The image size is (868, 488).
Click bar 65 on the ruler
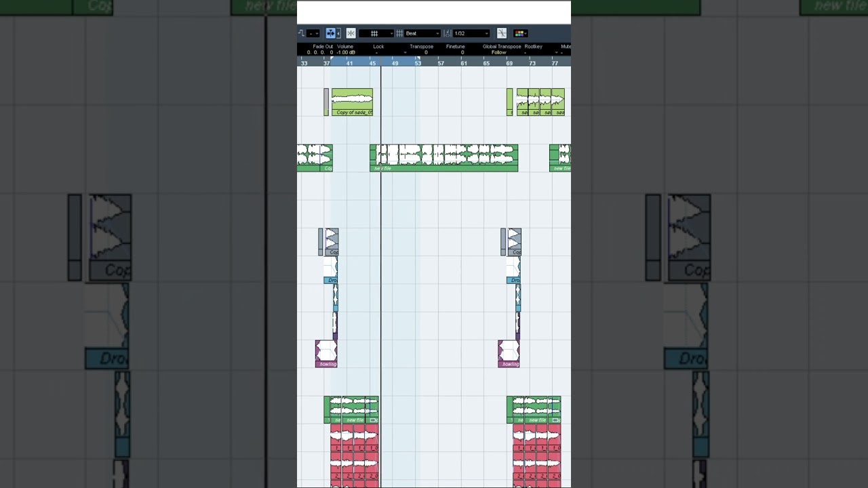(486, 63)
